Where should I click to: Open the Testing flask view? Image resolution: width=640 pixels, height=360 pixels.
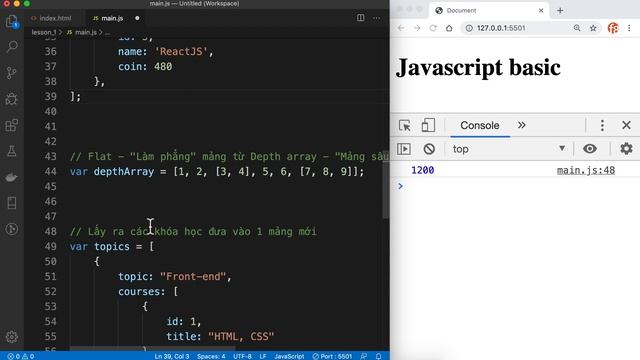(x=12, y=151)
